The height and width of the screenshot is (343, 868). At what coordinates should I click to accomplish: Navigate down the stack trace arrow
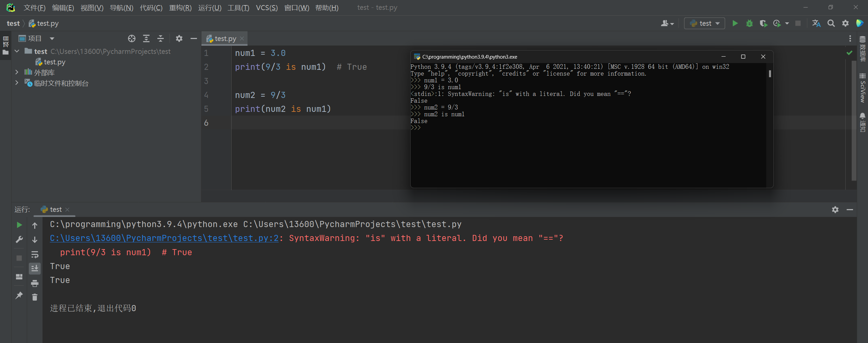tap(35, 240)
